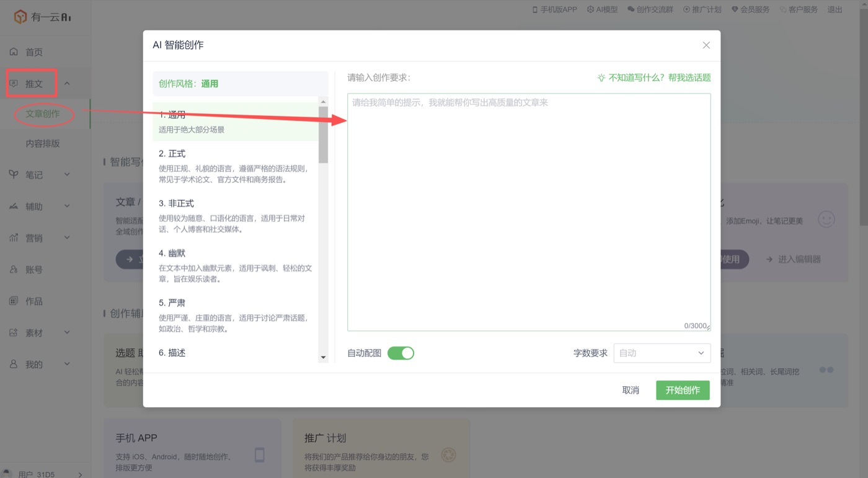Screen dimensions: 868x478
Task: Close the AI 智能创作 dialog
Action: coord(706,45)
